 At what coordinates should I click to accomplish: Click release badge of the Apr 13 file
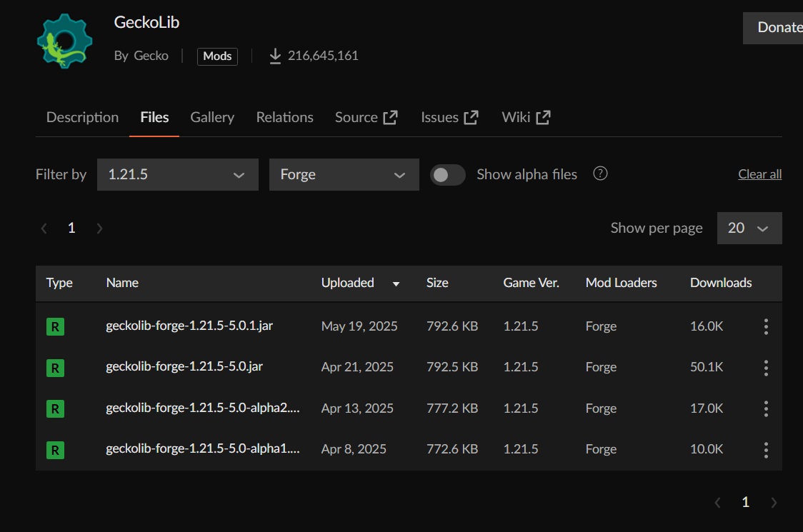pos(55,408)
